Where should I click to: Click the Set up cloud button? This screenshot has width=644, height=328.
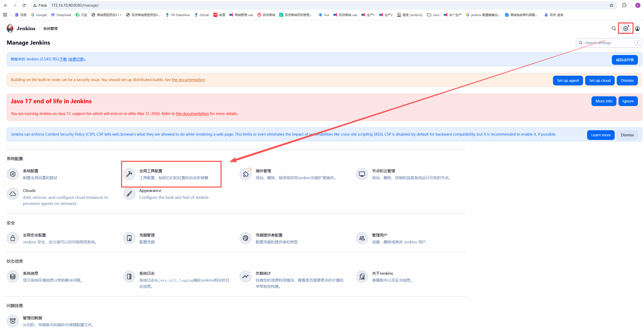600,81
